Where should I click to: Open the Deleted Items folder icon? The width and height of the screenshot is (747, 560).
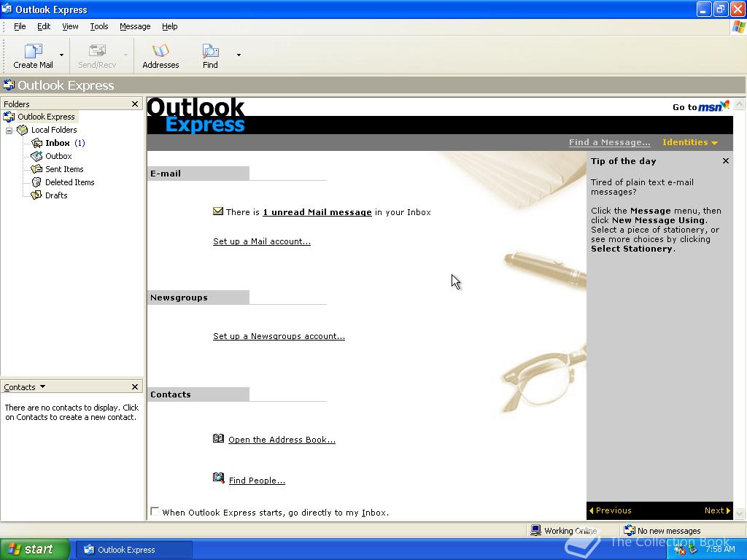tap(36, 182)
